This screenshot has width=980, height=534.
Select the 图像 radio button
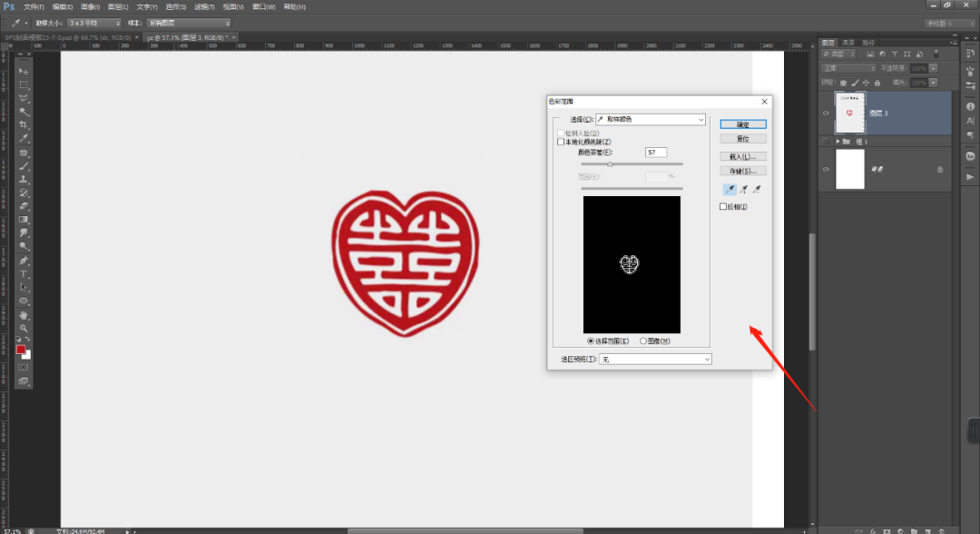(643, 341)
